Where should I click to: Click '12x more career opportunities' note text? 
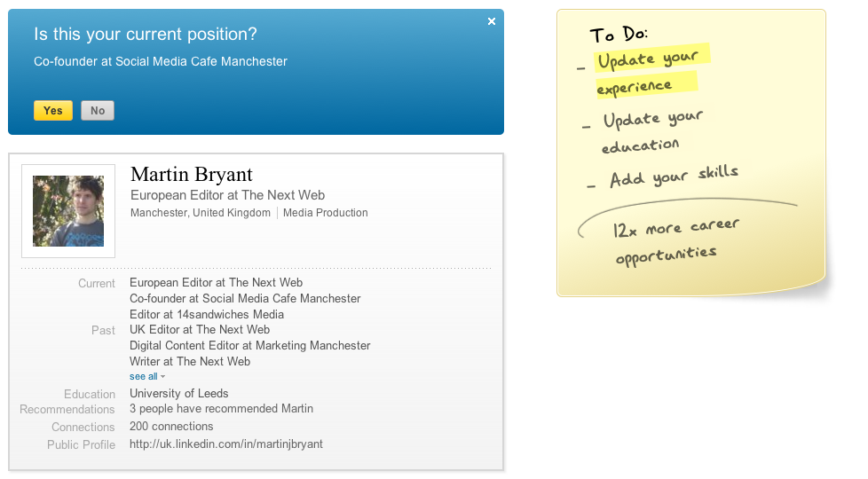tap(675, 241)
